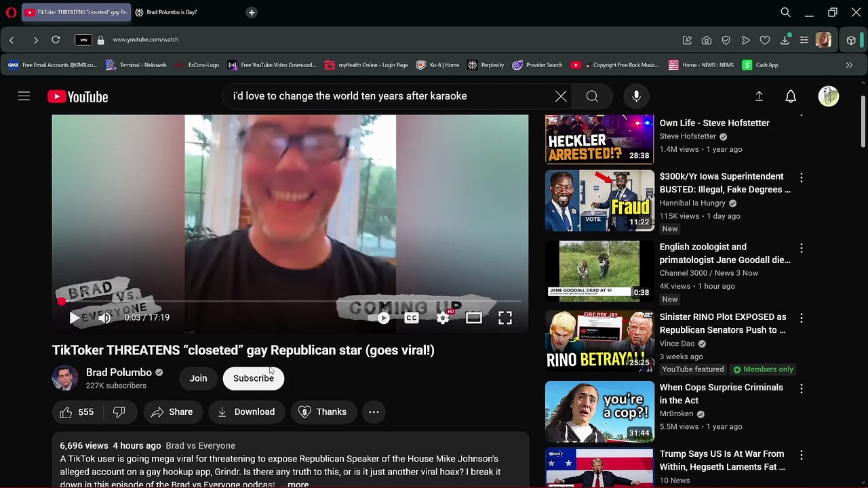Open Opera browser main menu

(11, 12)
